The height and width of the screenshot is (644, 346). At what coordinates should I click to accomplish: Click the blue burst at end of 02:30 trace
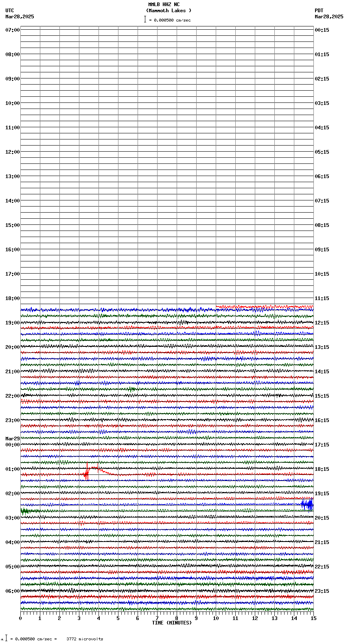click(307, 505)
